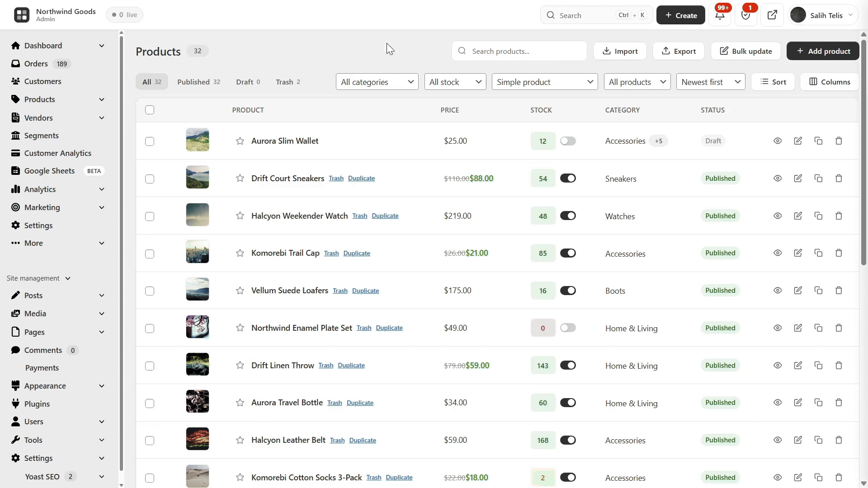Click the external link icon in header
The image size is (868, 488).
(772, 15)
